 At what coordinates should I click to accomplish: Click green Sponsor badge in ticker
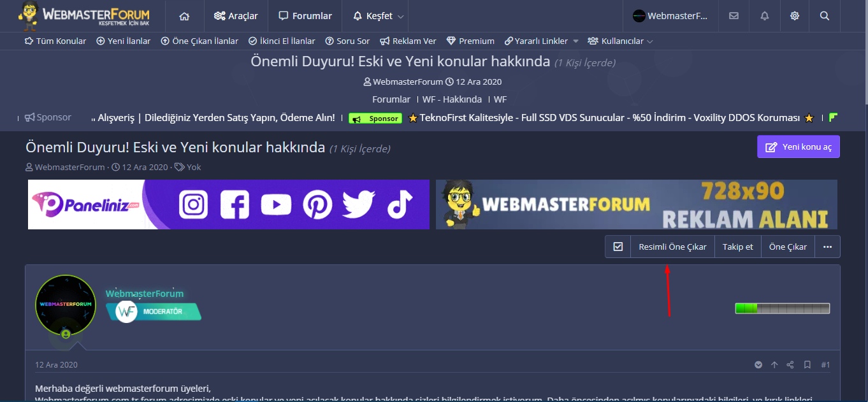coord(376,118)
